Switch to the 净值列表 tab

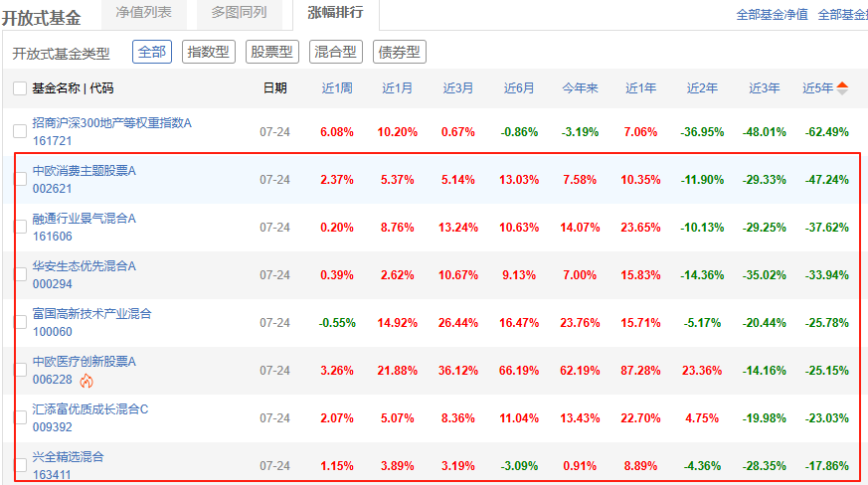tap(144, 12)
